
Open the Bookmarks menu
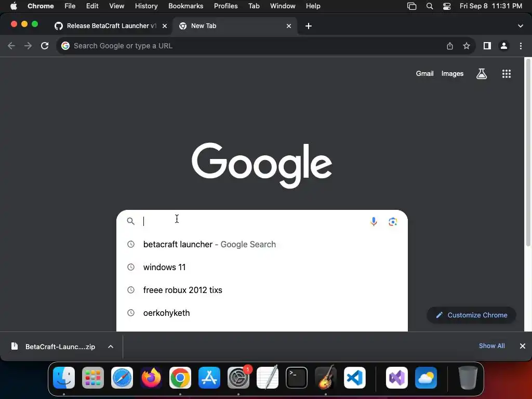coord(185,6)
